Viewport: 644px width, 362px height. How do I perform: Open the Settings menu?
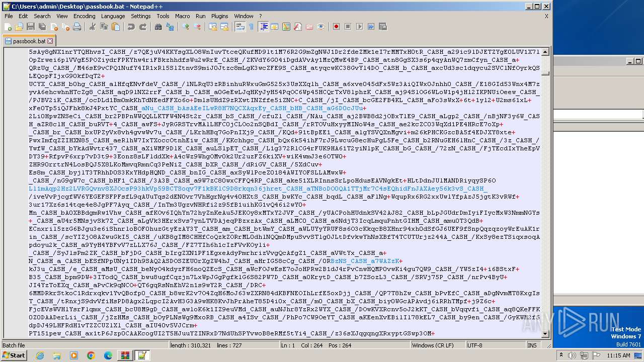coord(140,16)
